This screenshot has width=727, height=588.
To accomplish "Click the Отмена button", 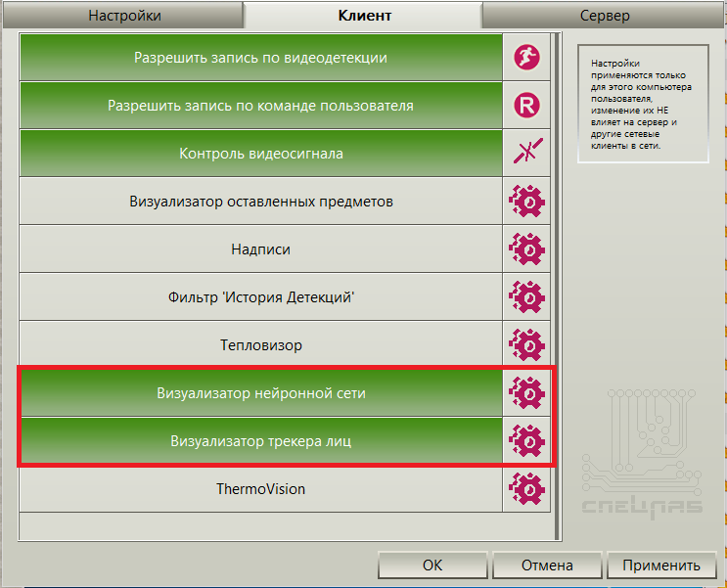I will [x=547, y=565].
